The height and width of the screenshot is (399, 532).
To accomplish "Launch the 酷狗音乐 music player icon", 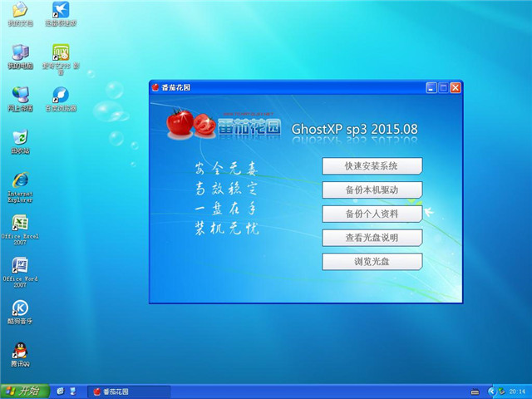I will [x=20, y=308].
